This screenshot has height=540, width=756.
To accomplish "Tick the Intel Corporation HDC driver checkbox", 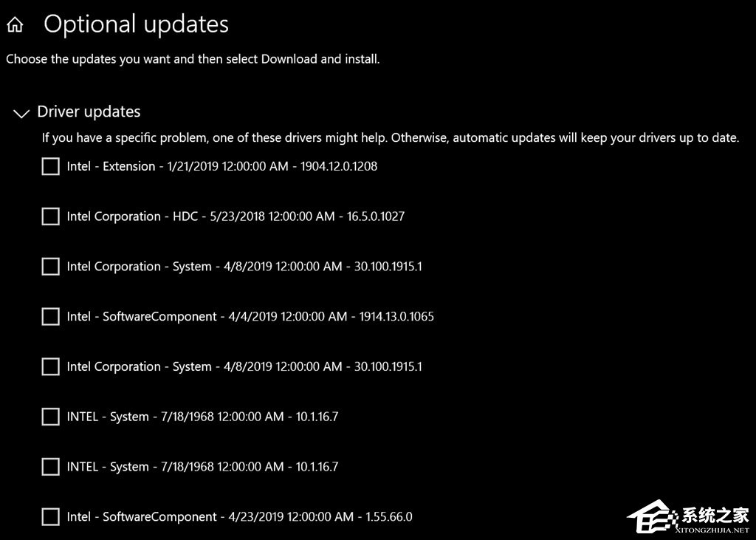I will [50, 216].
